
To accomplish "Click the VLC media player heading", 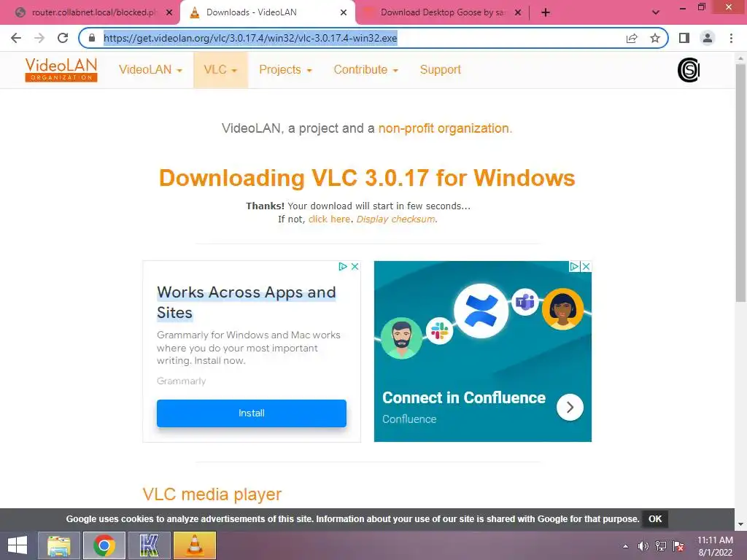I will (x=212, y=494).
